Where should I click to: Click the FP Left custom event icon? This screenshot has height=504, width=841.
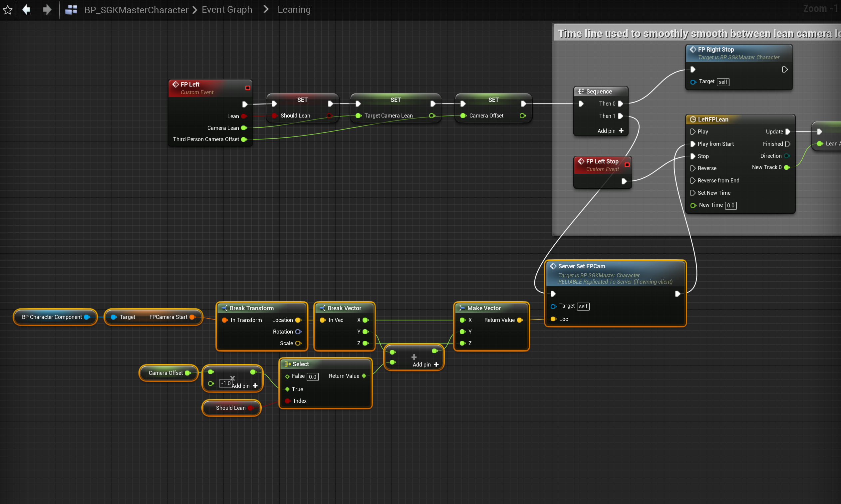point(175,84)
